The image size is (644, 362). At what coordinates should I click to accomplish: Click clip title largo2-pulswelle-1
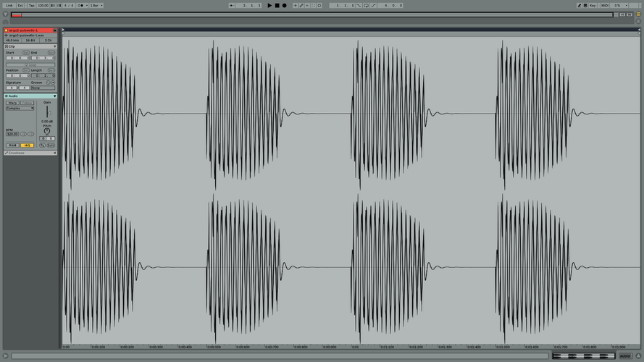pos(23,30)
